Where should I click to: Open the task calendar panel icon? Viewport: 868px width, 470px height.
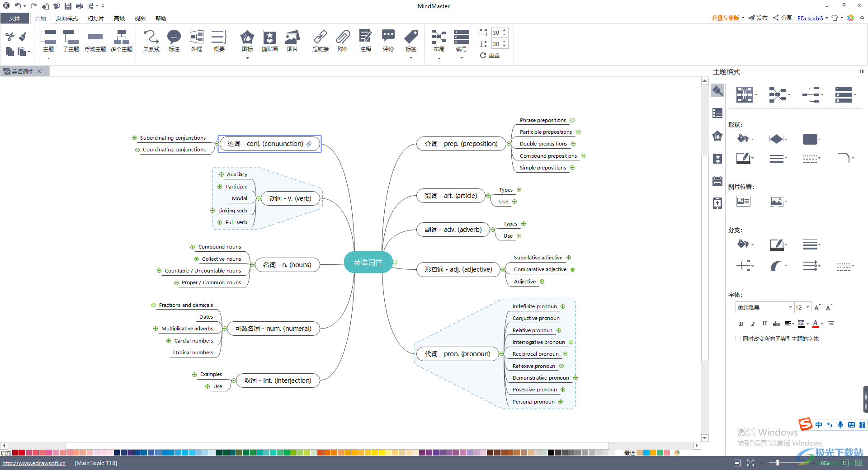[717, 181]
